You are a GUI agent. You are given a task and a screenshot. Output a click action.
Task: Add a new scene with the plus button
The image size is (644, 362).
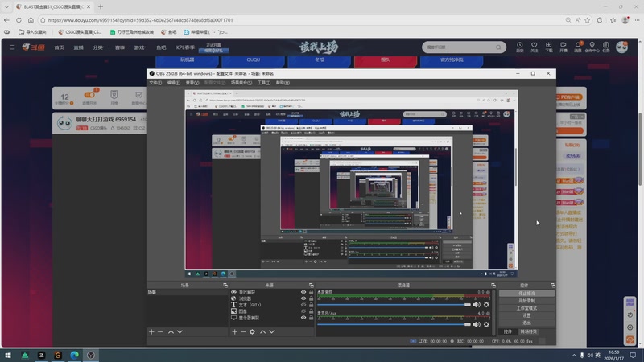151,331
